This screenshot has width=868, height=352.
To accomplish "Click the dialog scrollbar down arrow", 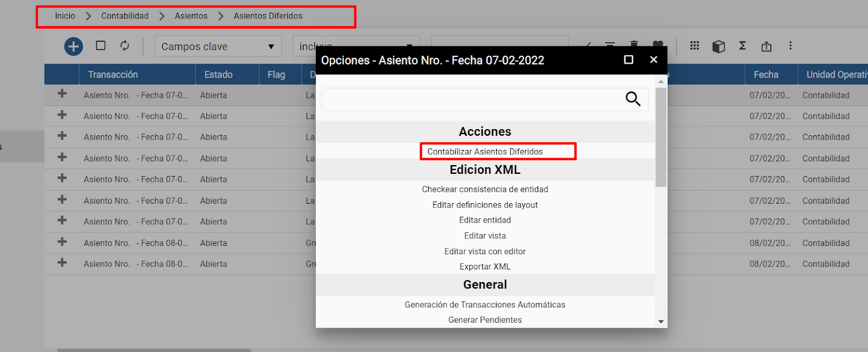I will 661,322.
